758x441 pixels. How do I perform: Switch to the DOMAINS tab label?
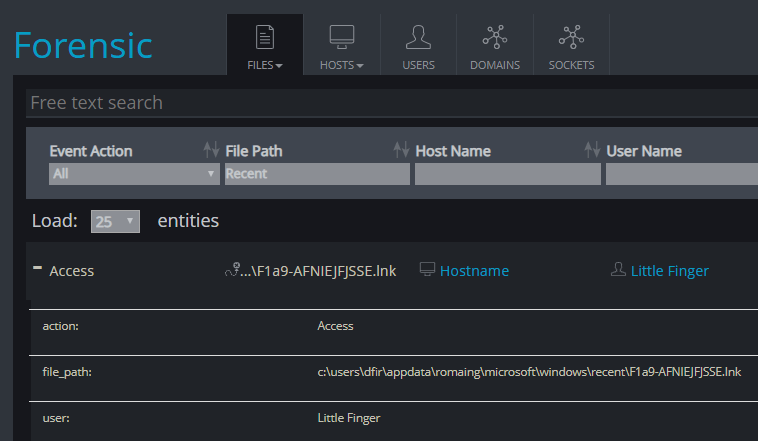tap(495, 65)
